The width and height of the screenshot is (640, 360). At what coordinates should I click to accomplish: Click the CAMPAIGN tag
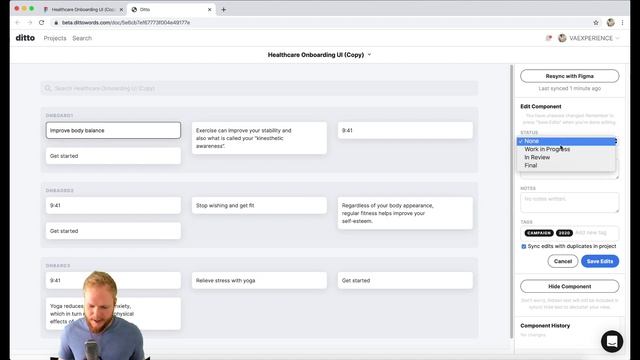(539, 233)
